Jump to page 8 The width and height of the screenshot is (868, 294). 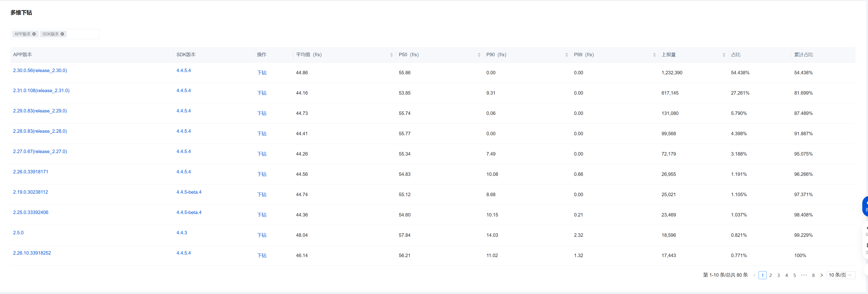[x=813, y=275]
